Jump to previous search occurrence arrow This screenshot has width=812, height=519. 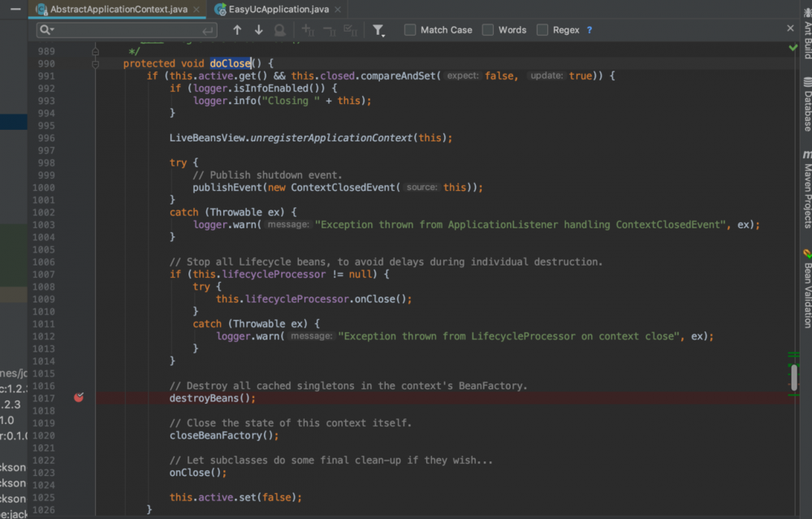tap(237, 30)
